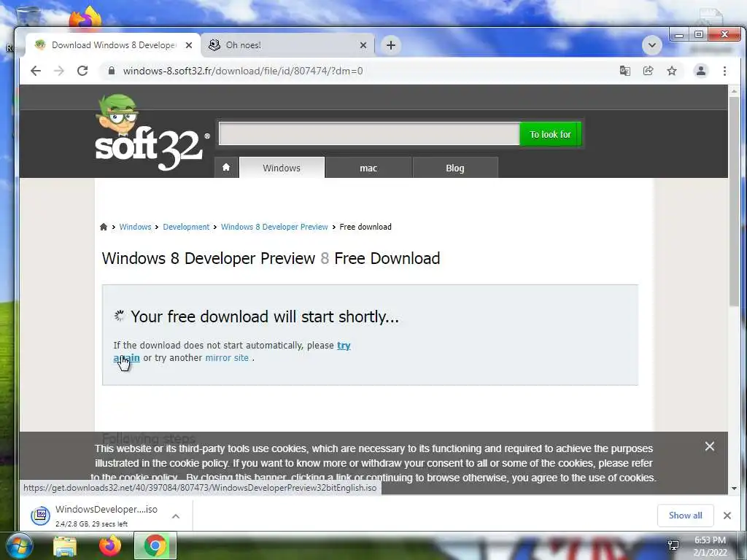Expand the download item chevron menu
Image resolution: width=747 pixels, height=560 pixels.
point(176,516)
